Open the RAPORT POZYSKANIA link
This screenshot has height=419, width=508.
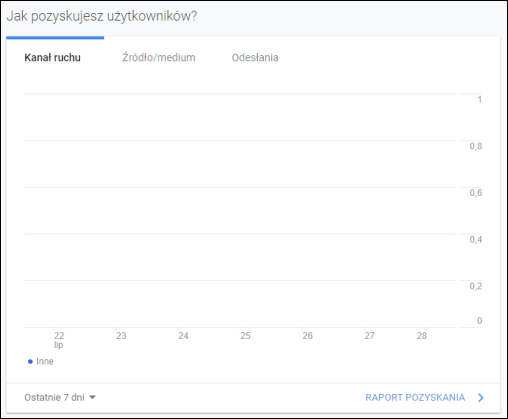(415, 397)
